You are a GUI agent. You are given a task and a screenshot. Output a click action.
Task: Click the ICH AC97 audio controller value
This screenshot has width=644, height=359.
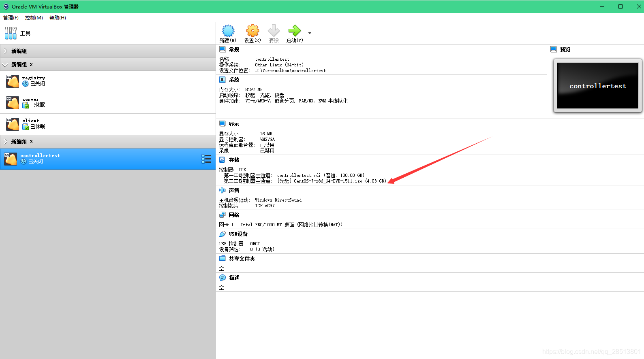click(x=265, y=206)
